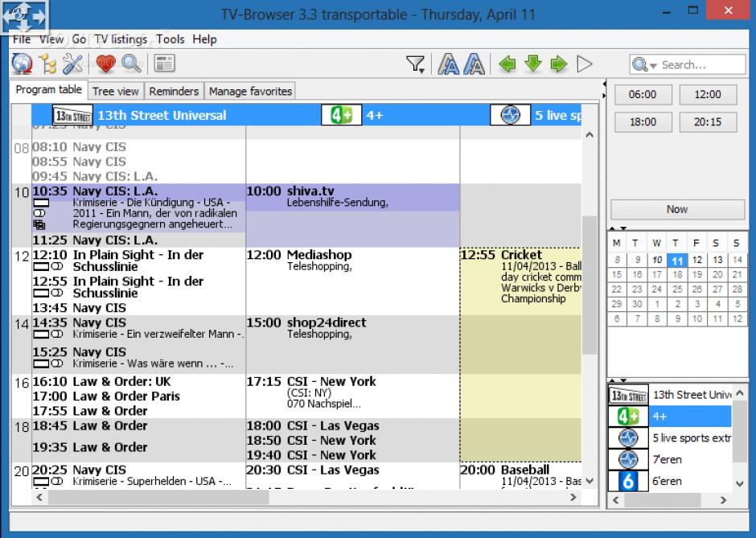Select highlighted day 11 in calendar
This screenshot has height=538, width=756.
click(677, 261)
